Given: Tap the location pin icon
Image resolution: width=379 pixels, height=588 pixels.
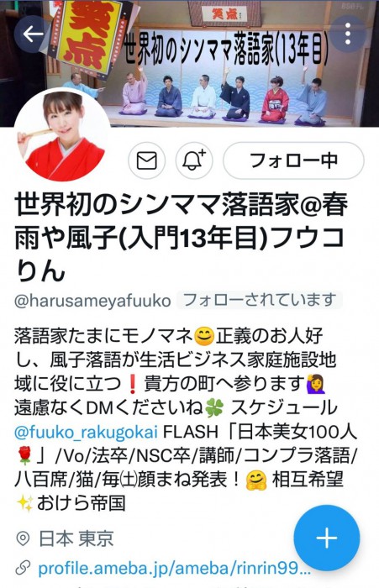Looking at the screenshot, I should tap(23, 539).
